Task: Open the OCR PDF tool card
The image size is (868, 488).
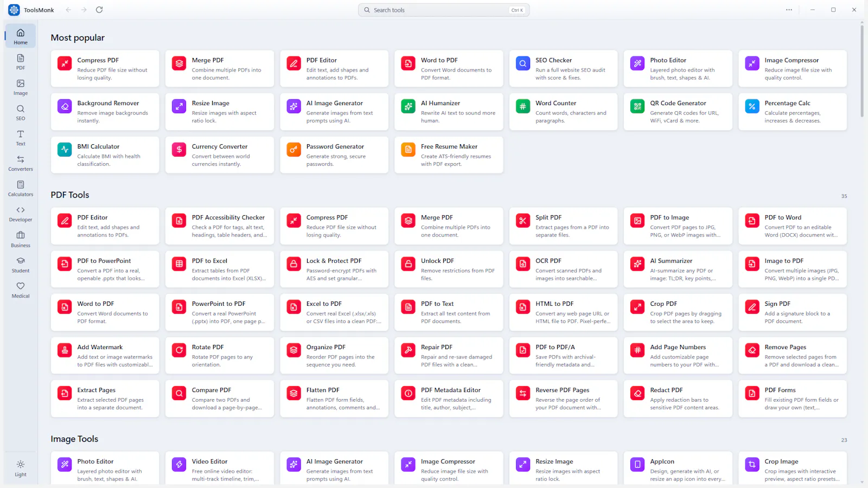Action: coord(563,269)
